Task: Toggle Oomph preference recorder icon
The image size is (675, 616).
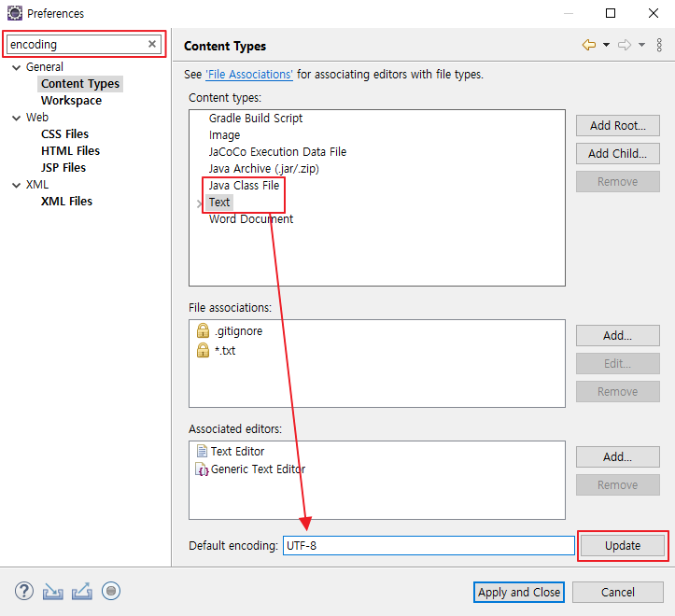Action: pos(111,591)
